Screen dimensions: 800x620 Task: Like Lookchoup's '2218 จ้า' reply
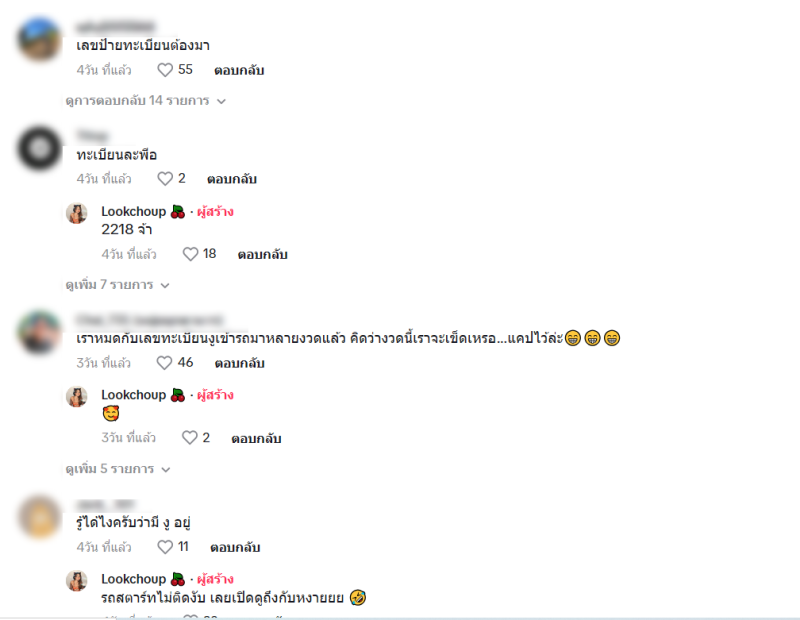point(190,254)
